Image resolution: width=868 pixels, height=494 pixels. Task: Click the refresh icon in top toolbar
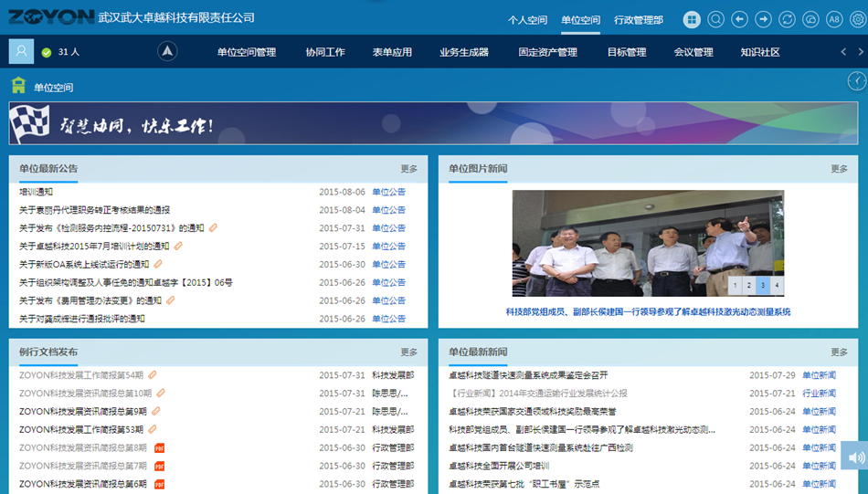coord(787,19)
